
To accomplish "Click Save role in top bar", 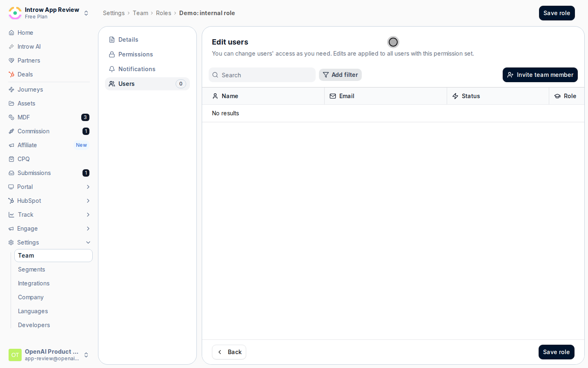I will click(557, 13).
